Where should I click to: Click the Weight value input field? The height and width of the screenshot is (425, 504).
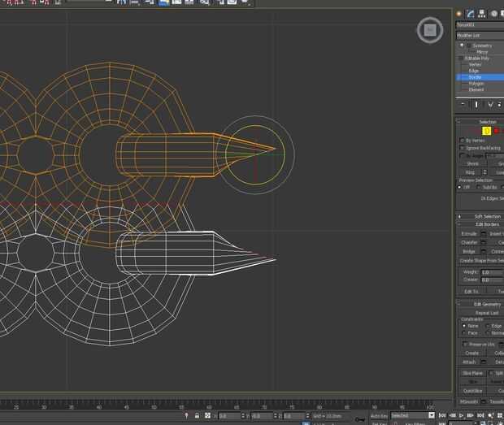click(491, 272)
